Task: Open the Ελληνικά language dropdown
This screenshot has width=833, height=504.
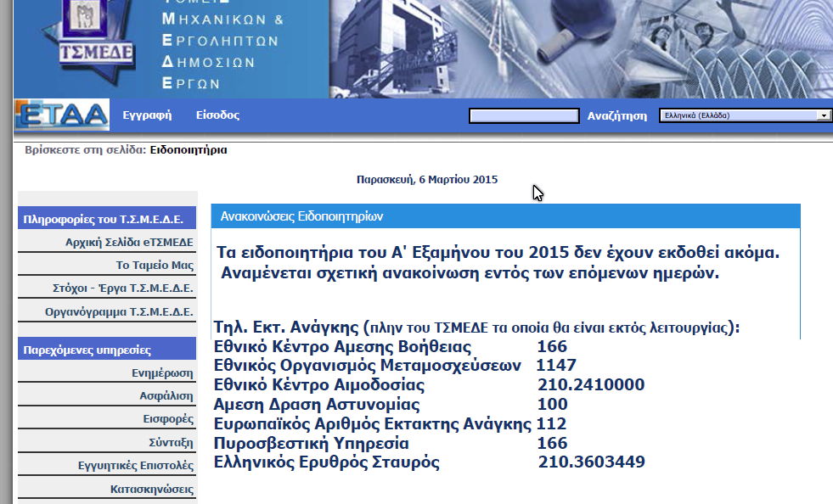Action: click(x=737, y=115)
